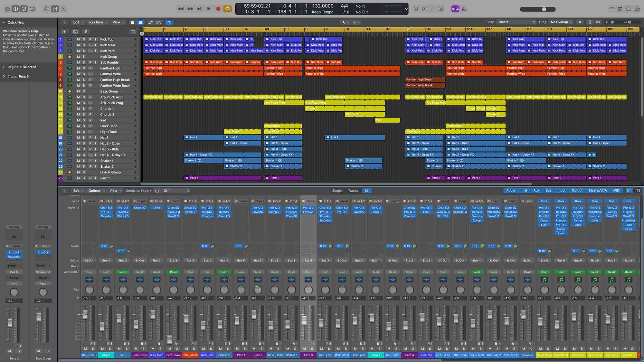Toggle the Metronome click button
Image resolution: width=644 pixels, height=362 pixels.
click(464, 9)
